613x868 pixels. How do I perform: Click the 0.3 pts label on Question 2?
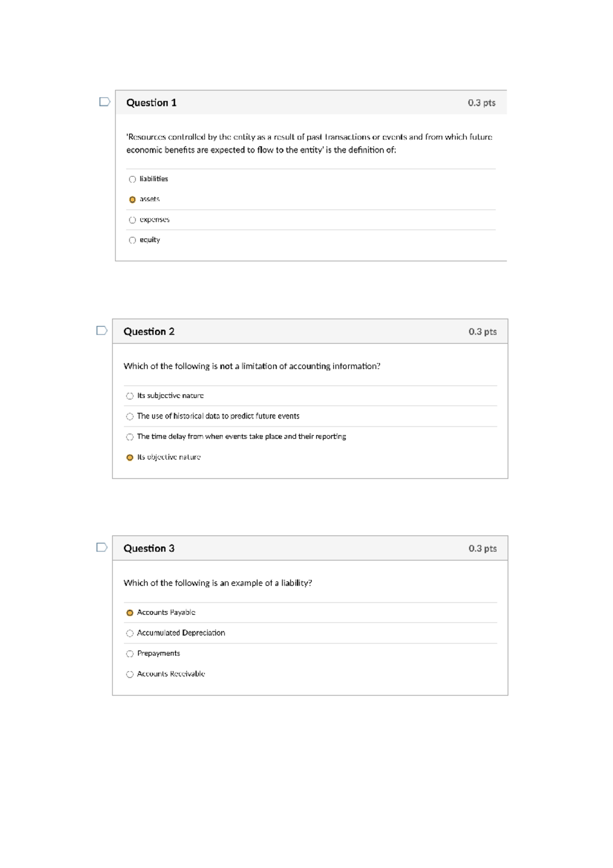coord(483,332)
